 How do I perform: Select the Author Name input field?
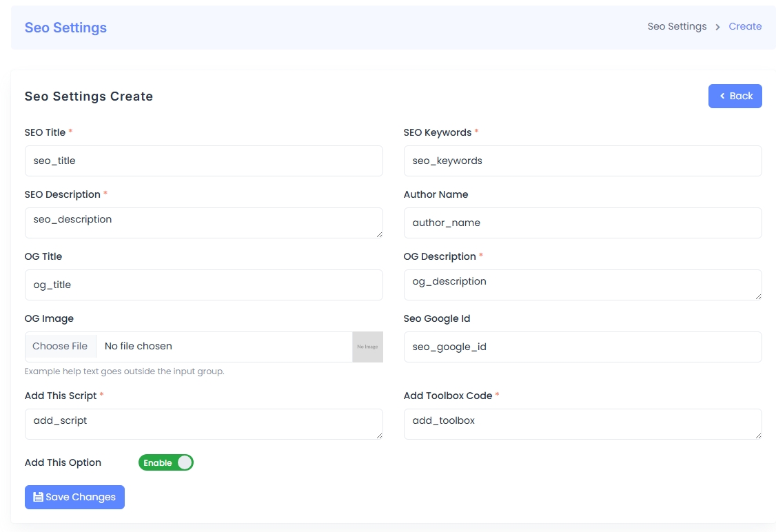click(x=583, y=223)
